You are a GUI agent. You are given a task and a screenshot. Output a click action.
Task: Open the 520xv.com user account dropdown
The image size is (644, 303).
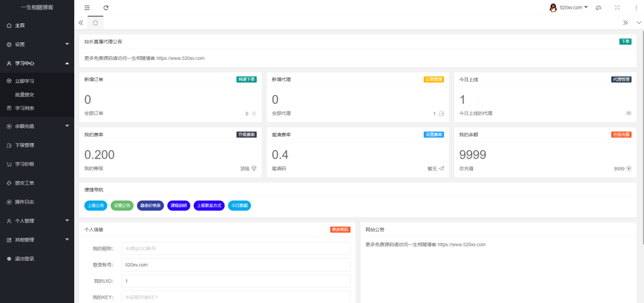(569, 8)
